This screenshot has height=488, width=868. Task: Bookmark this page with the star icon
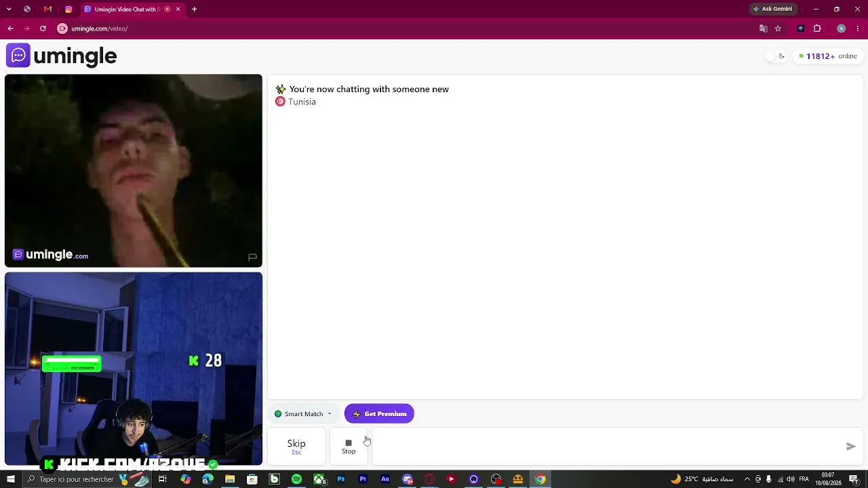click(x=778, y=28)
